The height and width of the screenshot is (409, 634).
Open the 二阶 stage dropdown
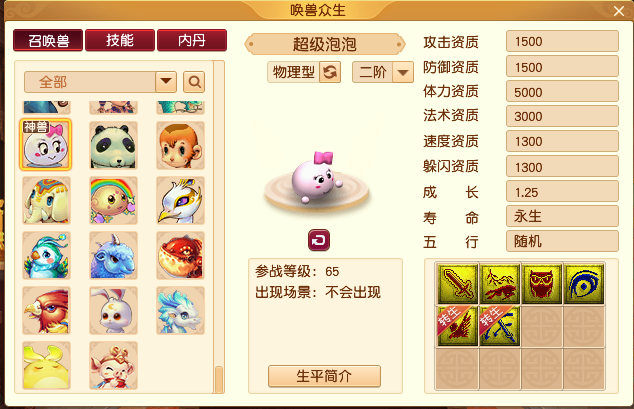coord(403,72)
